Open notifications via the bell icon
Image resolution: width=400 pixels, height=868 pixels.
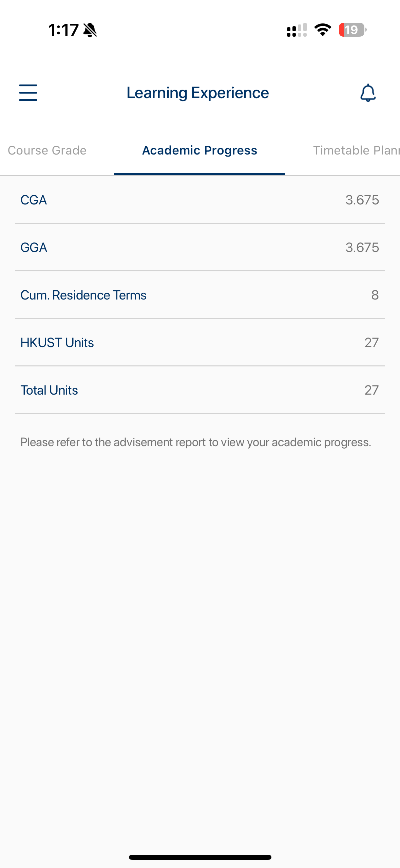pos(368,93)
